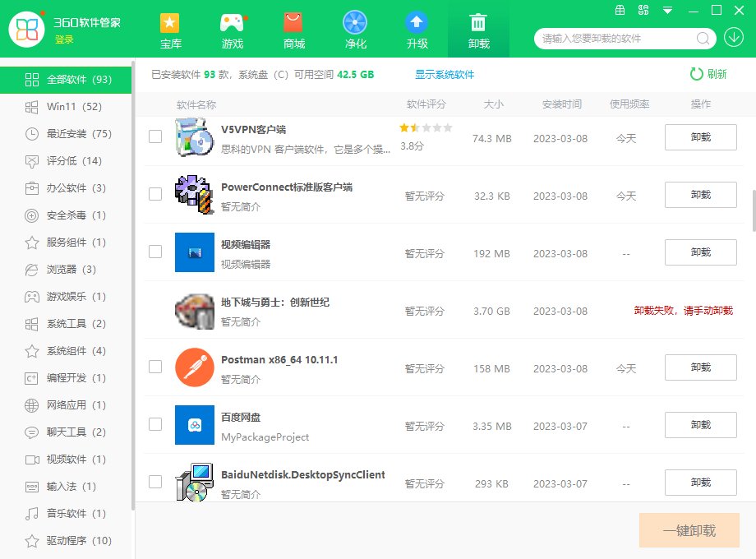Uninstall Postman x86_64 via 卸载 button
This screenshot has height=559, width=756.
point(701,367)
